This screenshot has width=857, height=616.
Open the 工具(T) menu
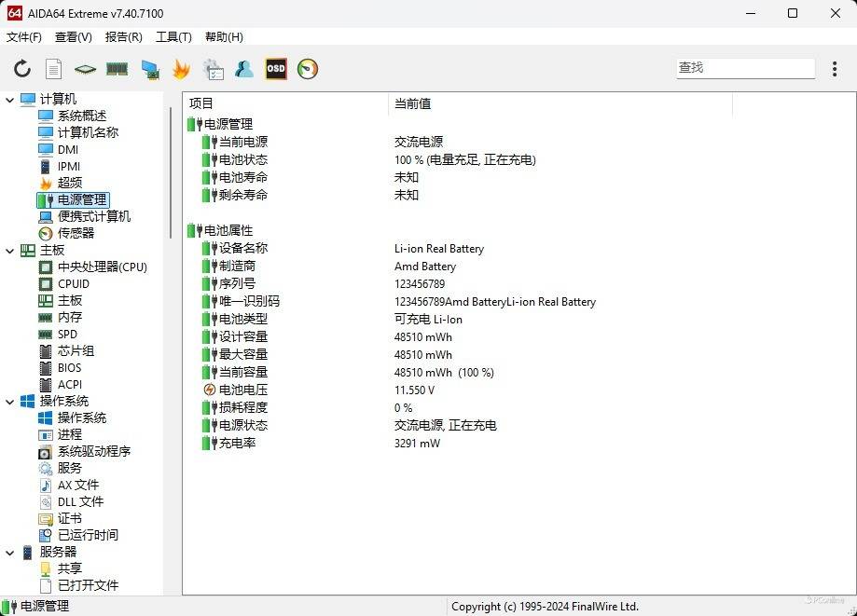(173, 37)
